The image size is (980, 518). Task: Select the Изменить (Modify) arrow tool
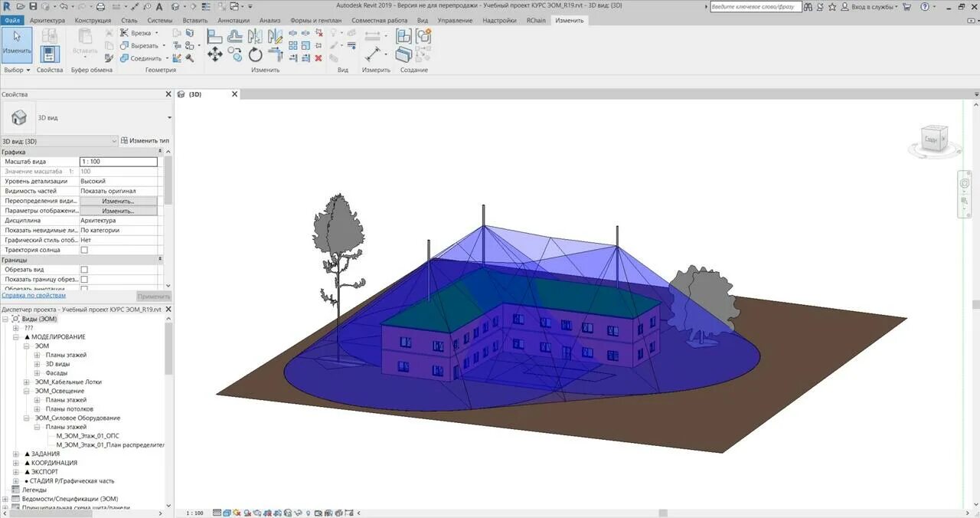[16, 44]
